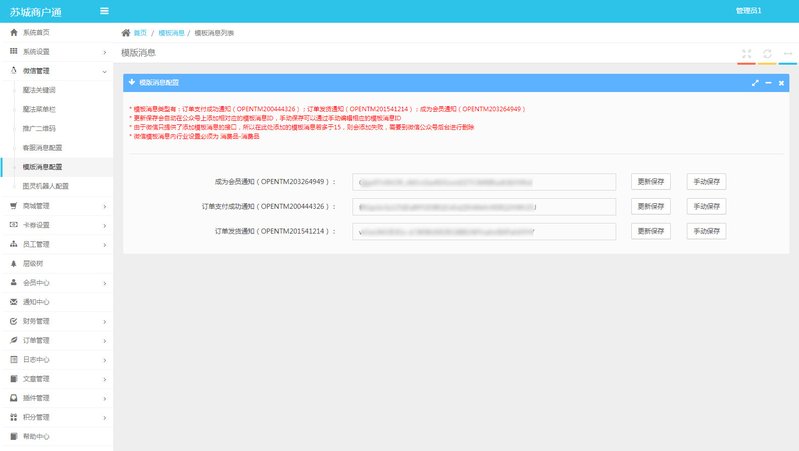Click the 模板消息 breadcrumb link
Image resolution: width=799 pixels, height=451 pixels.
coord(172,33)
